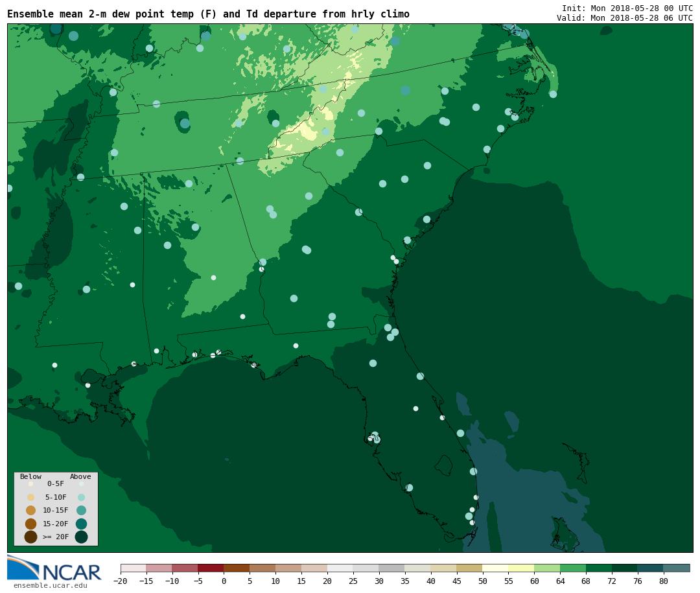Screen dimensions: 700x593
Task: Click the '64' colorbar tick label
Action: 560,581
